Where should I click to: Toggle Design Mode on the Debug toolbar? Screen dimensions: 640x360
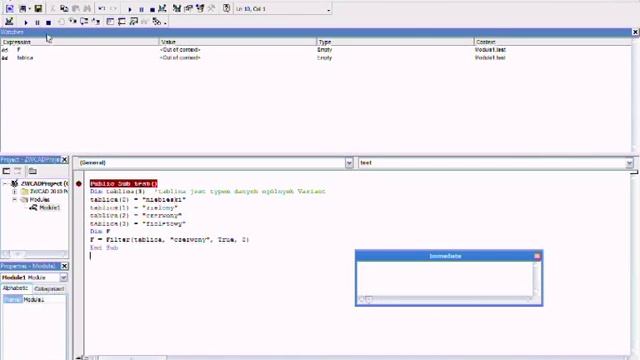9,22
